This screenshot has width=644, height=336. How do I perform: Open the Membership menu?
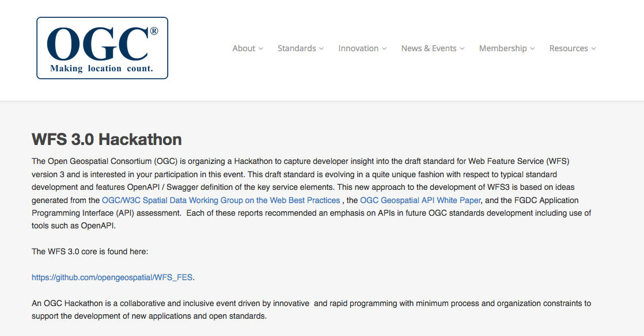click(x=507, y=48)
